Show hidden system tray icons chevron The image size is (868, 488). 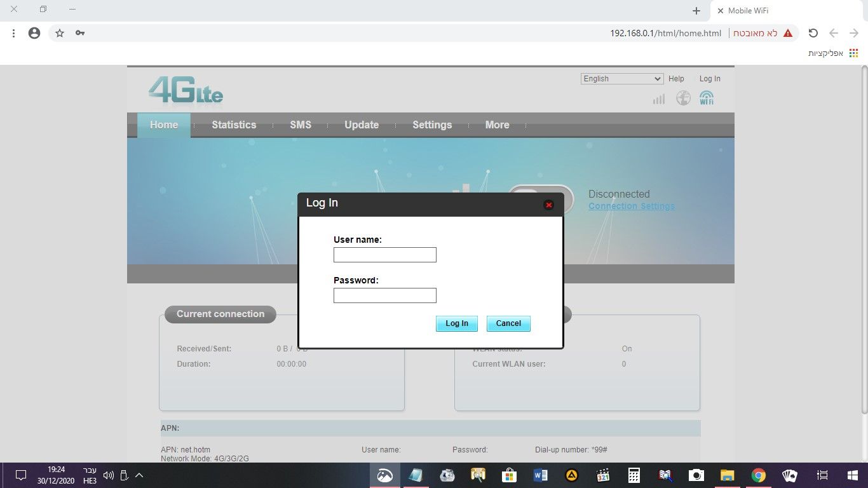click(139, 475)
